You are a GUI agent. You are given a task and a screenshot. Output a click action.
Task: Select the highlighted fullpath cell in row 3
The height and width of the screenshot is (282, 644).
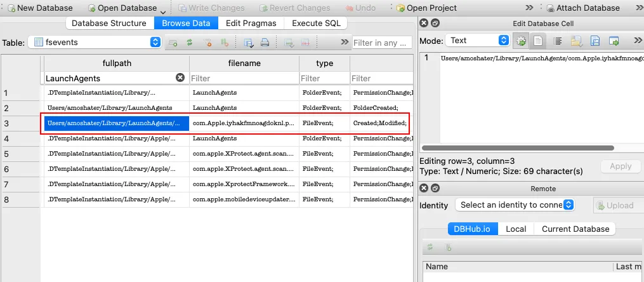[x=117, y=123]
